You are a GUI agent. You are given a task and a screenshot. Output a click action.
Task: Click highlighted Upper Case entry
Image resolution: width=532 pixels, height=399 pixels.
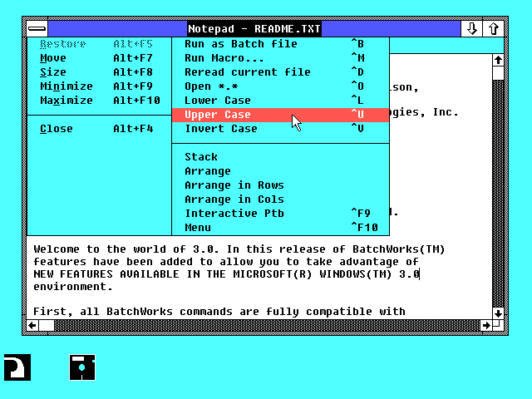(x=281, y=115)
